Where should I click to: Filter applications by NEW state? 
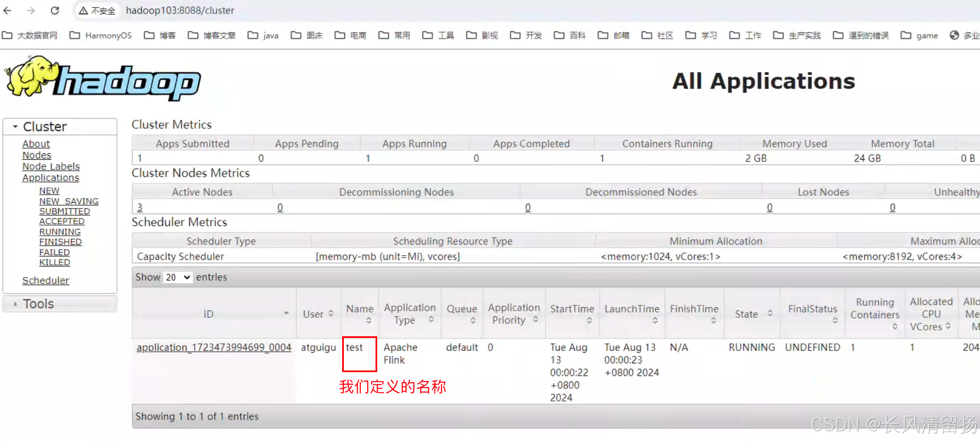pos(49,191)
